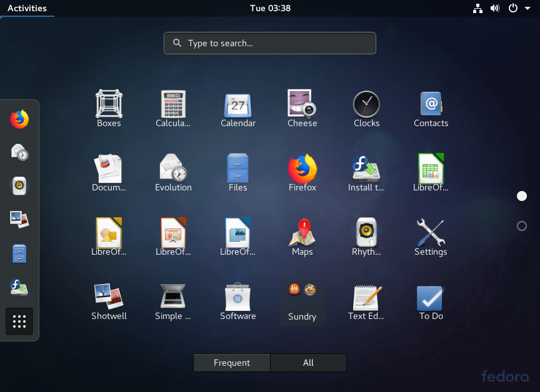The width and height of the screenshot is (540, 392).
Task: Click the Activities button
Action: [27, 8]
